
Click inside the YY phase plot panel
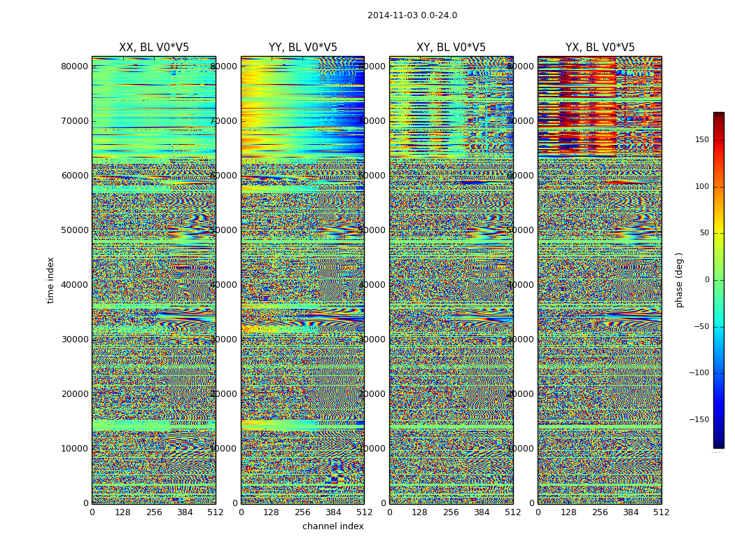[302, 280]
